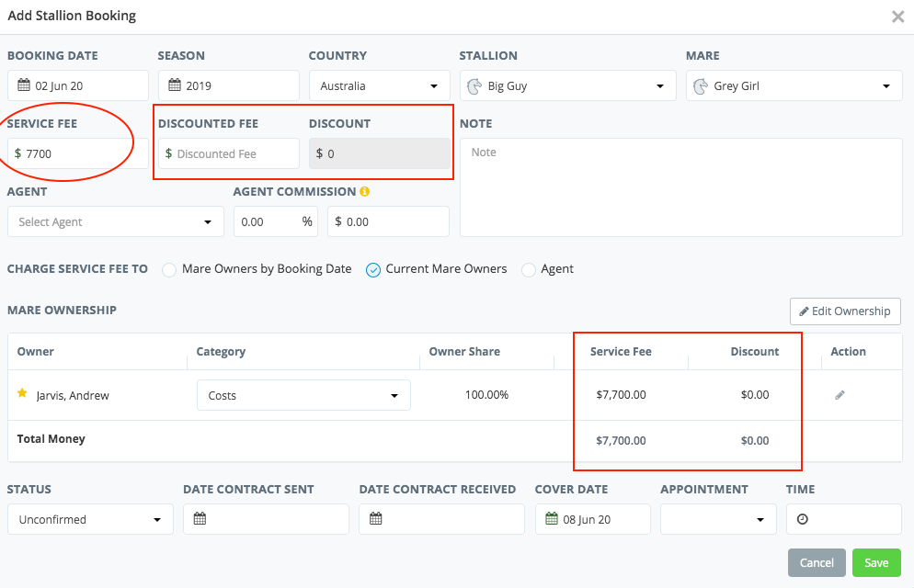Click the pencil edit icon in Jarvis row
The image size is (914, 588).
(840, 395)
